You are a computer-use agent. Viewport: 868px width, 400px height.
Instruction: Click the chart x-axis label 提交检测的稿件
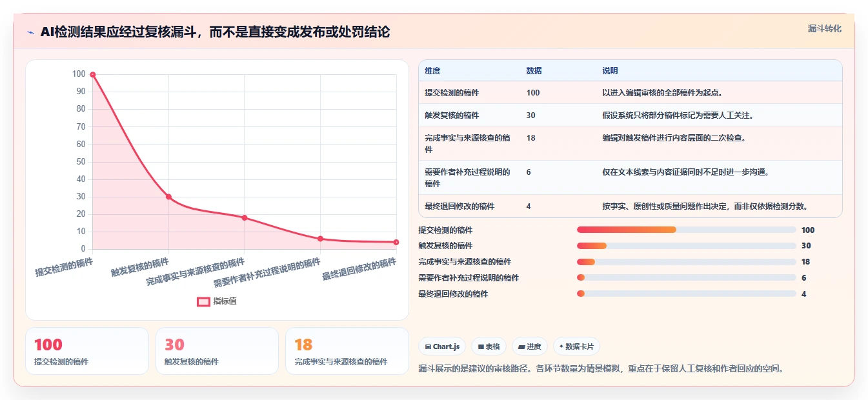pos(64,267)
